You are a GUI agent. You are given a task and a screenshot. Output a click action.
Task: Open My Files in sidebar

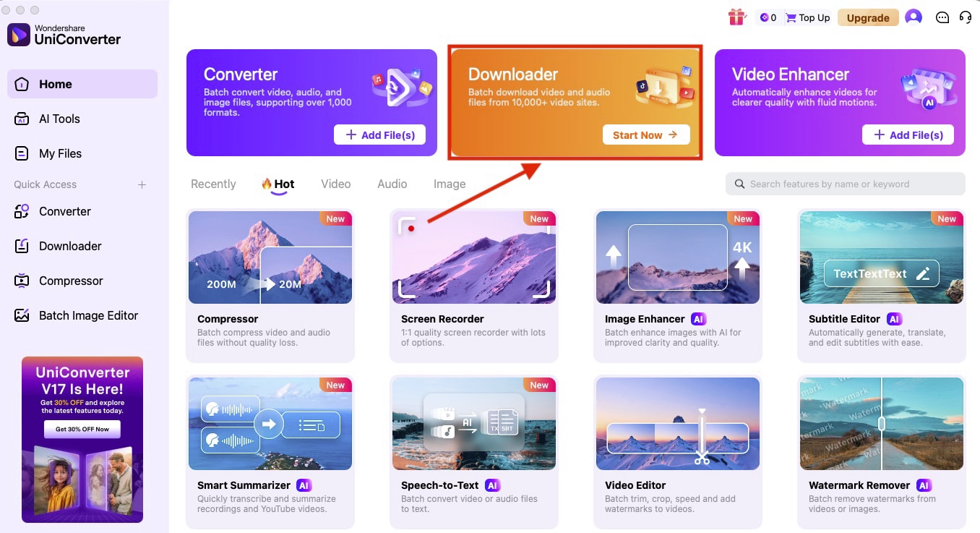(82, 153)
